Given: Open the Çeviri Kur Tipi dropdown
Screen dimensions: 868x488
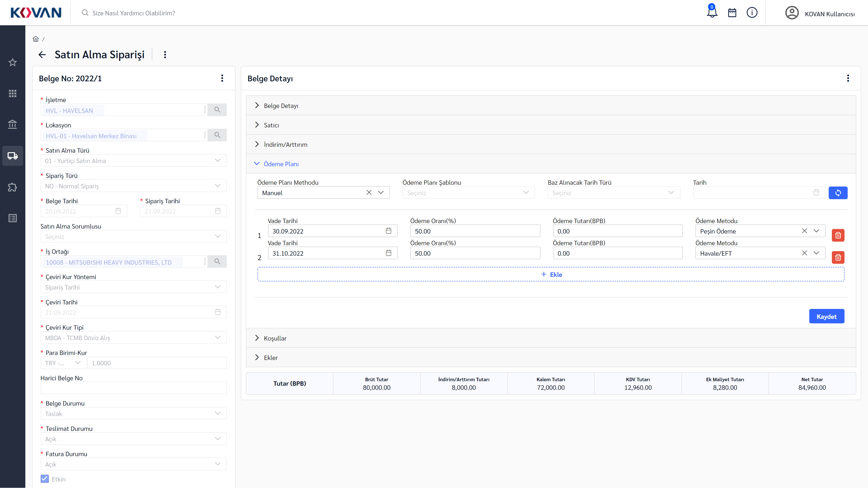Looking at the screenshot, I should coord(134,337).
